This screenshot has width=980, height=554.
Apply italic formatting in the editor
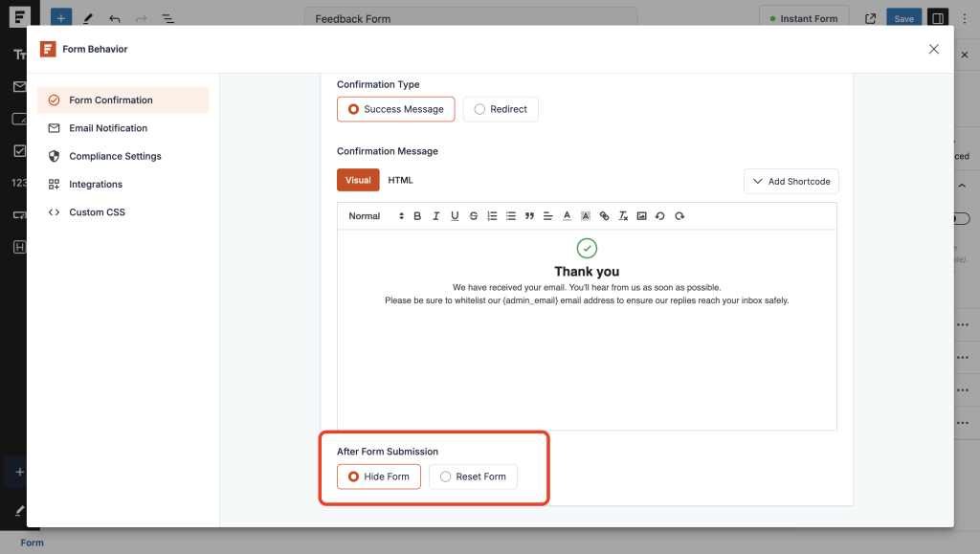(435, 215)
